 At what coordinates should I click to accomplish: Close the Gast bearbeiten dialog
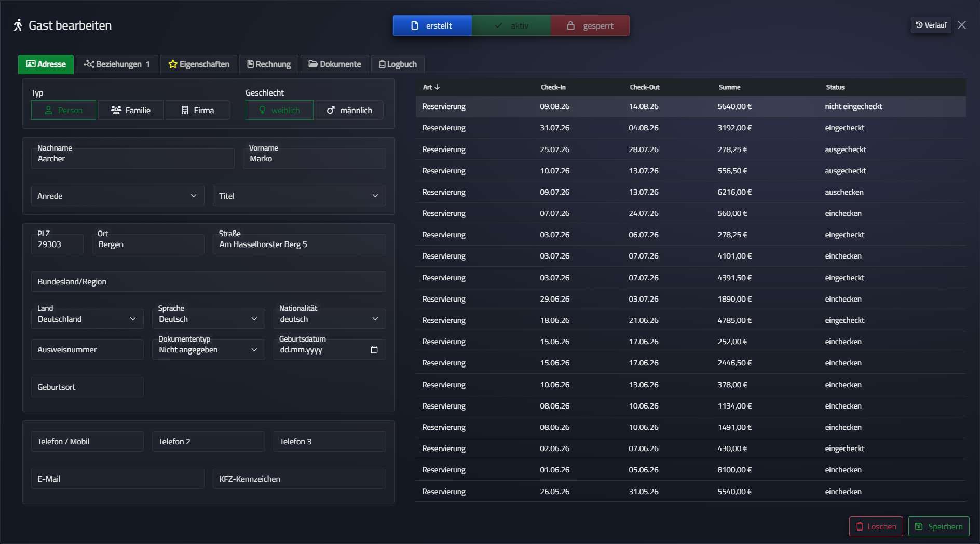(962, 25)
